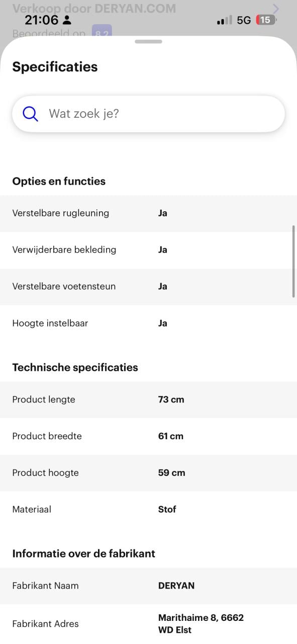This screenshot has width=297, height=644.
Task: Tap the person icon next to clock
Action: (x=67, y=20)
